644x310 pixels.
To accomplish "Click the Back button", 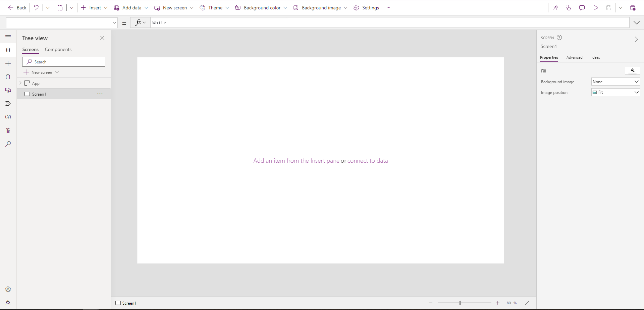I will (x=17, y=7).
